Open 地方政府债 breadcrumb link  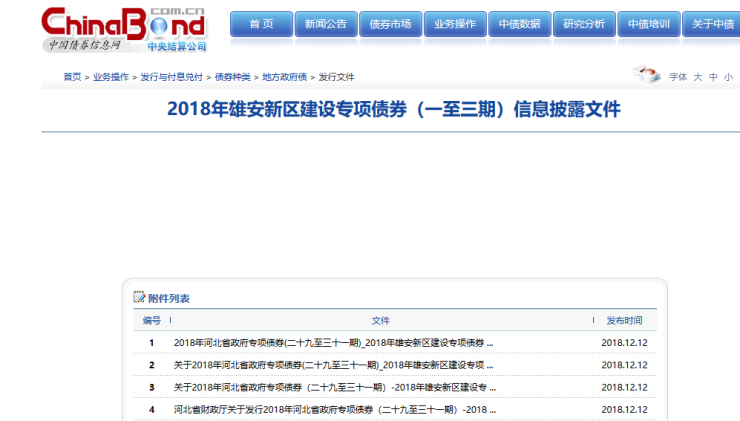coord(284,77)
